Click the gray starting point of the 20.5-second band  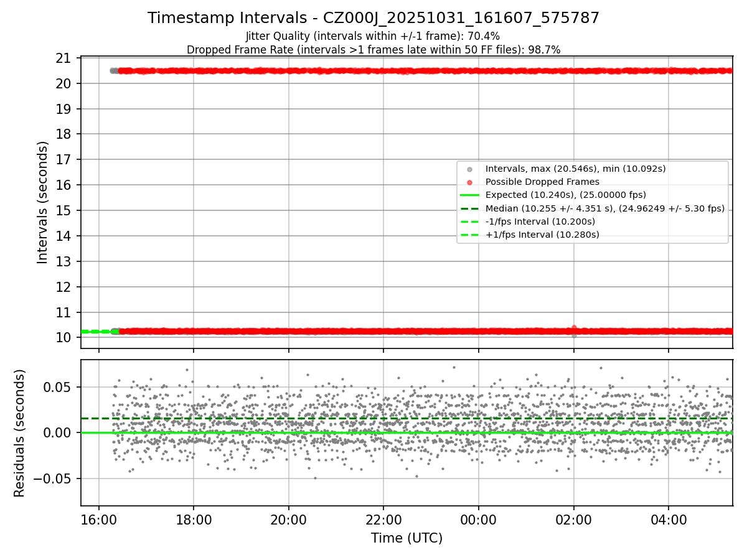point(113,70)
